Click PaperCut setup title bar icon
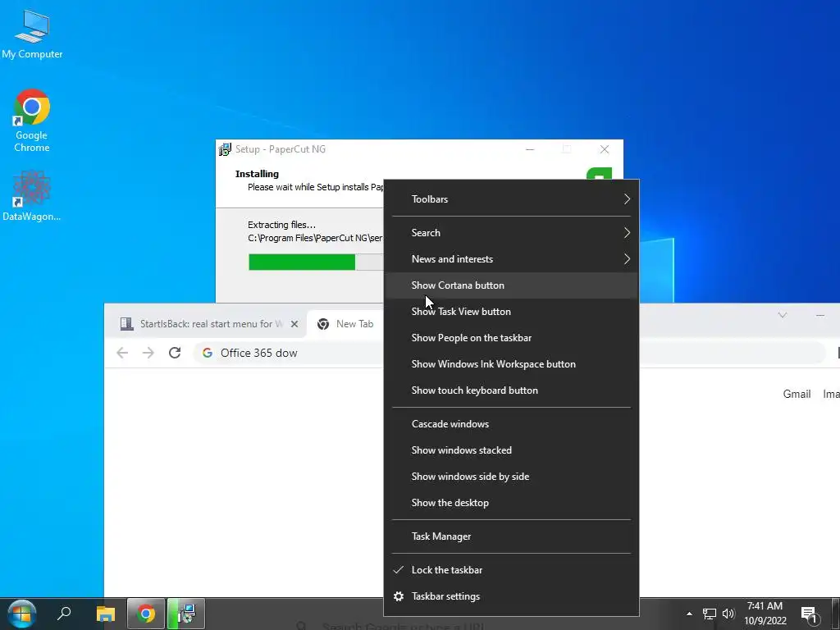 coord(225,149)
